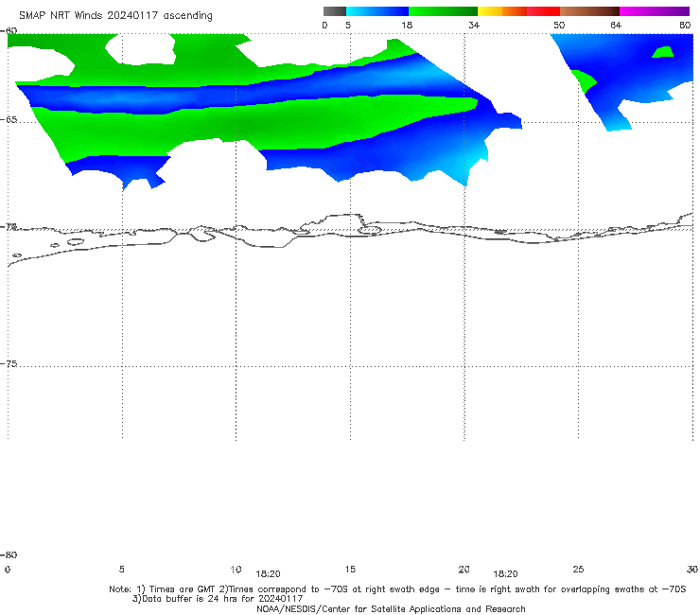Image resolution: width=700 pixels, height=615 pixels.
Task: Click the '18:20' time next to longitude 10
Action: point(268,574)
